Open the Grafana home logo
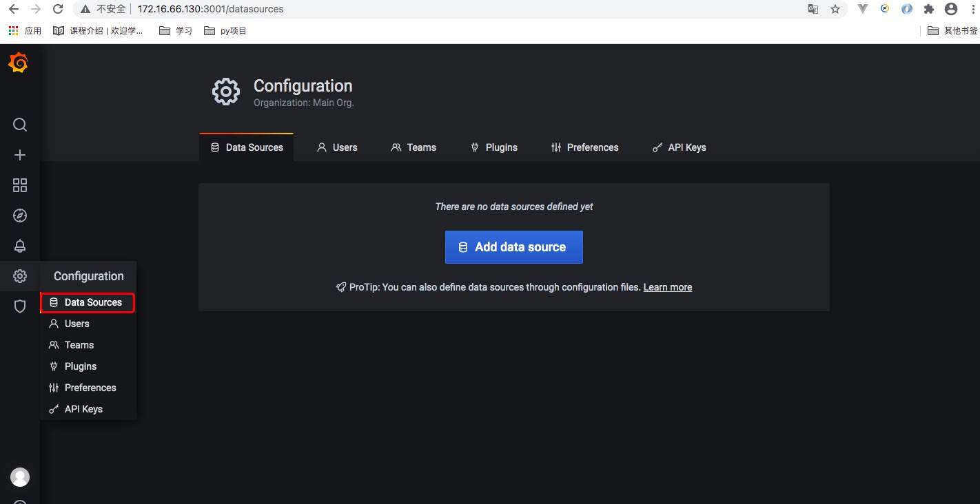 click(x=19, y=63)
